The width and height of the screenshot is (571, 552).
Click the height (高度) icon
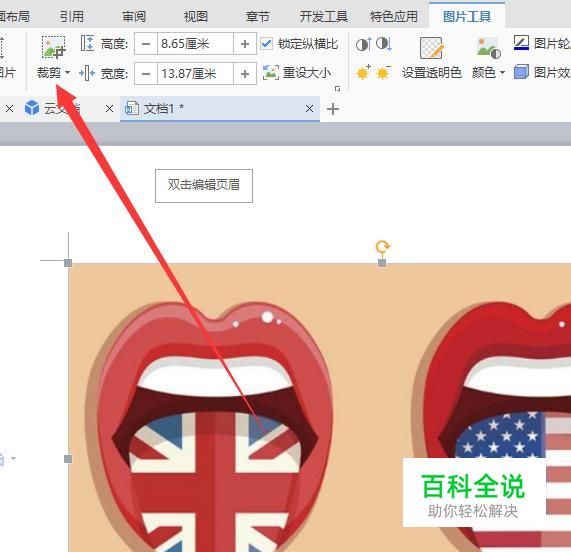(x=87, y=43)
